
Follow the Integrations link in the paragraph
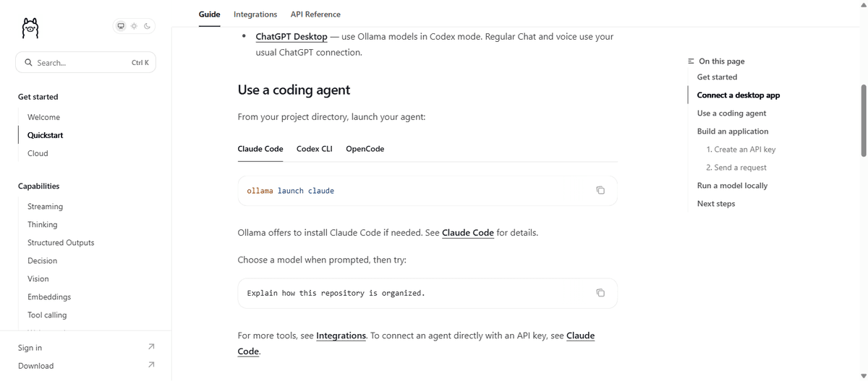(x=341, y=335)
